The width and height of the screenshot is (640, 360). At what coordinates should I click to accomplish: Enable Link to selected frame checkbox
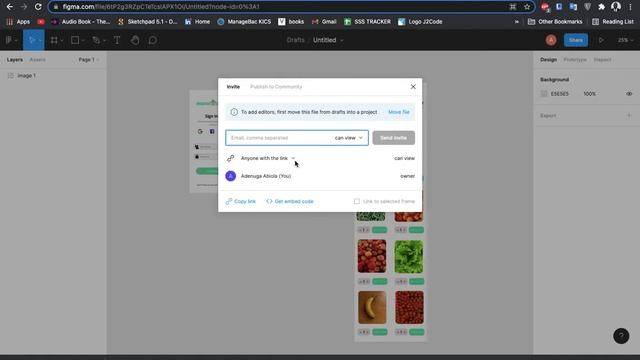(x=357, y=201)
